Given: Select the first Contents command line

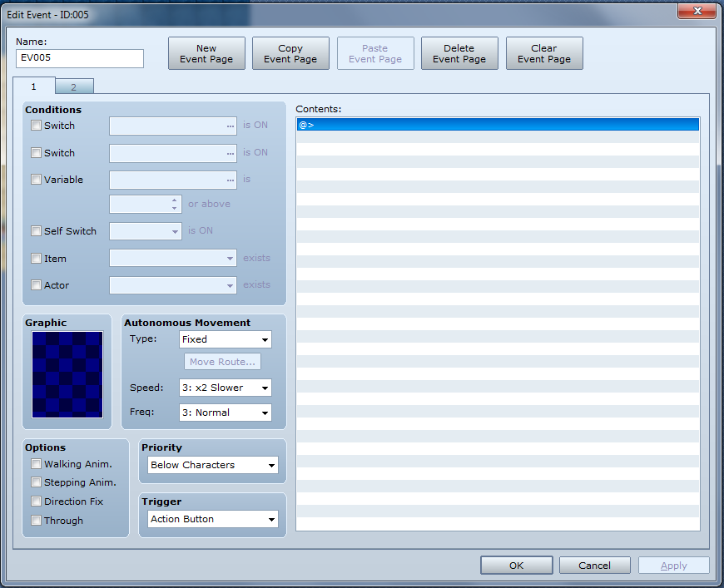Looking at the screenshot, I should point(498,125).
